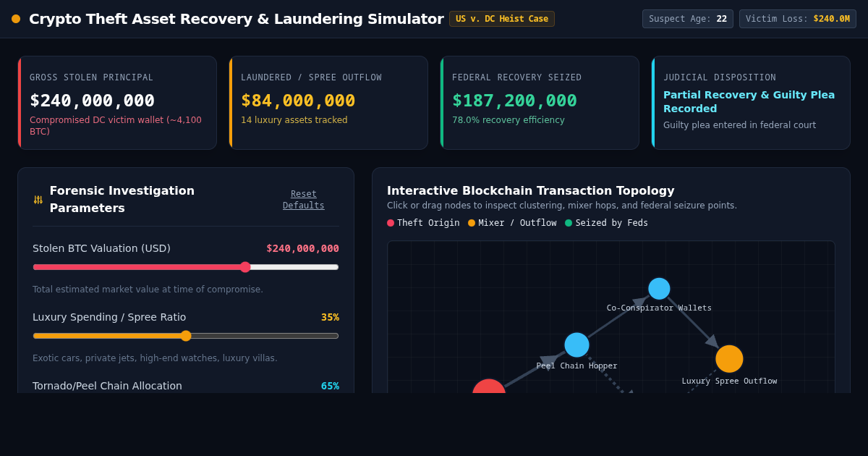Click the Seized by Feds legend dot
Image resolution: width=868 pixels, height=456 pixels.
(x=569, y=223)
